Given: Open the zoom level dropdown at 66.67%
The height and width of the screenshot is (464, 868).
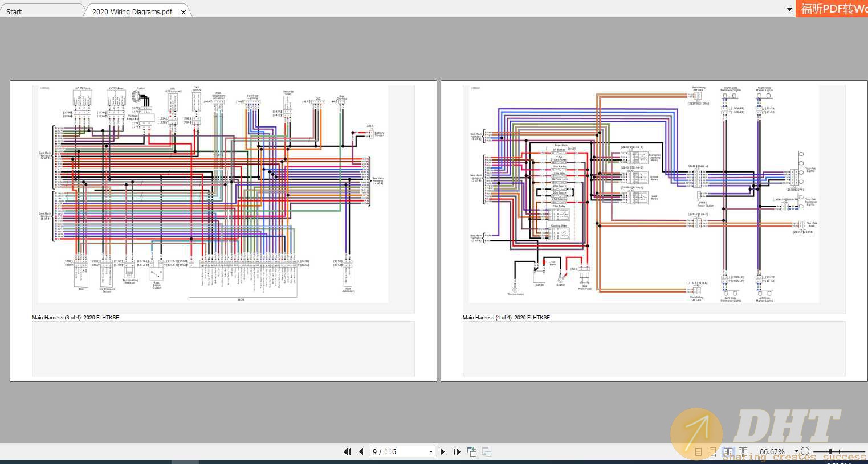Looking at the screenshot, I should click(797, 451).
